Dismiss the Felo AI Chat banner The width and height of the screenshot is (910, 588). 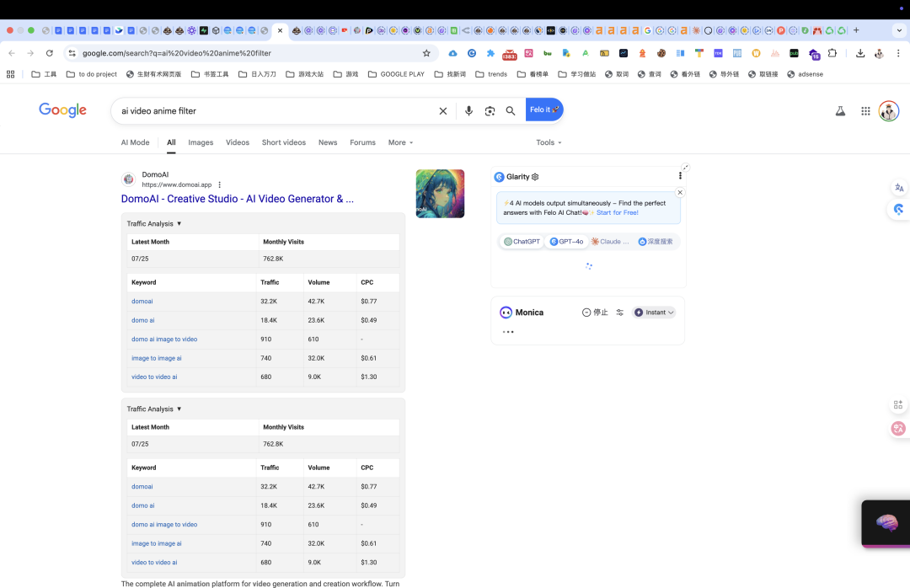click(x=680, y=192)
